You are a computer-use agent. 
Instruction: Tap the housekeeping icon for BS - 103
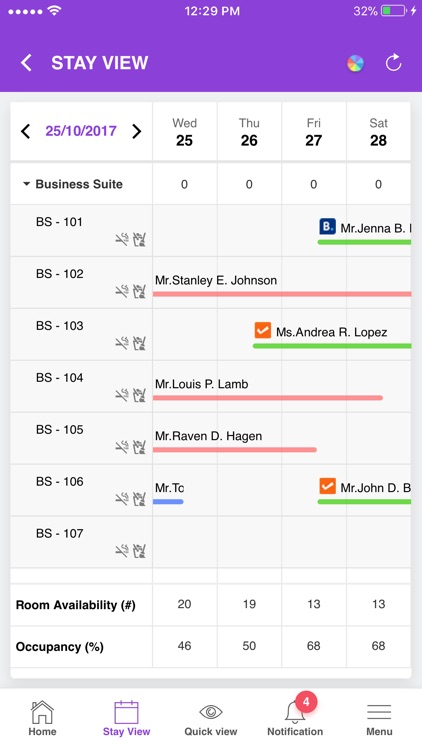click(139, 342)
